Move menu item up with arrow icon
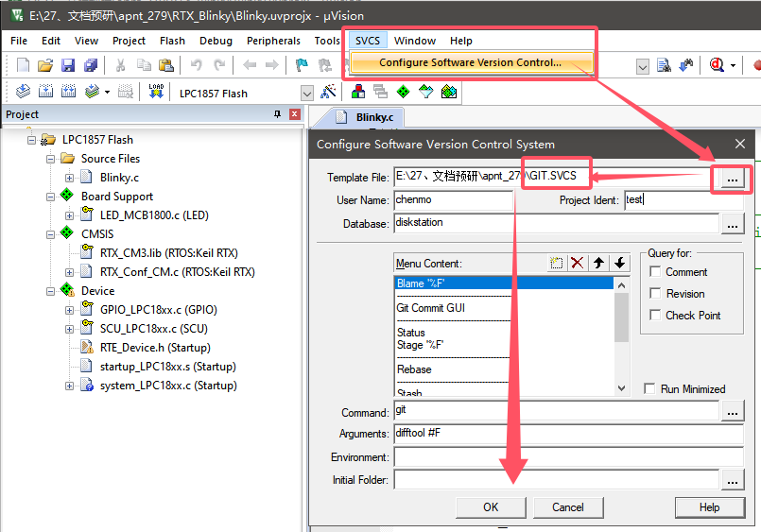Viewport: 761px width, 532px height. point(598,263)
